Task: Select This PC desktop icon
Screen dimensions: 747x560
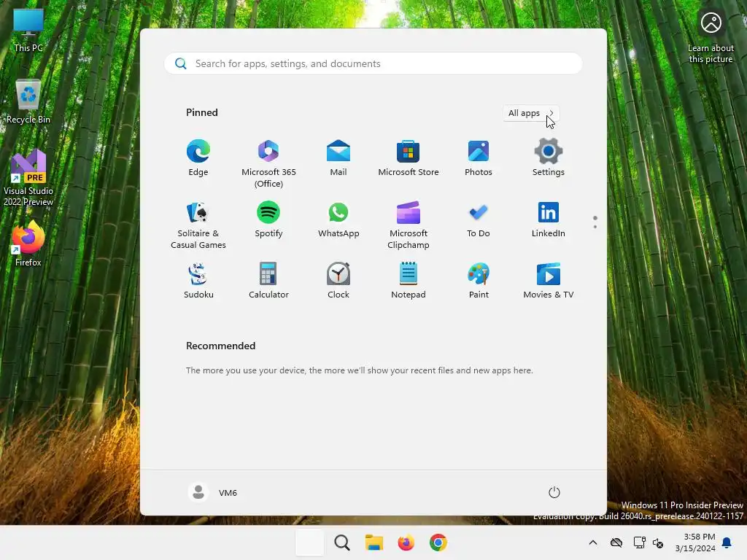Action: coord(28,31)
